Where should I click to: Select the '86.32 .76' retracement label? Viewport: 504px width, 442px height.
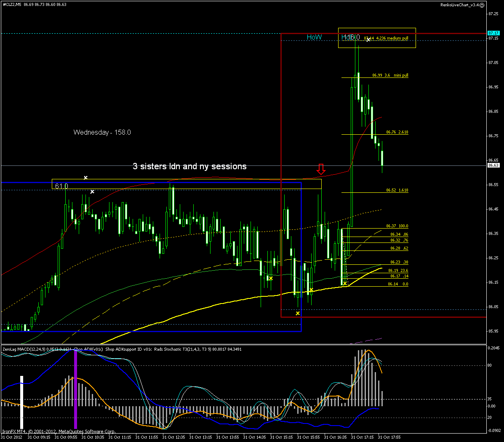coord(399,240)
